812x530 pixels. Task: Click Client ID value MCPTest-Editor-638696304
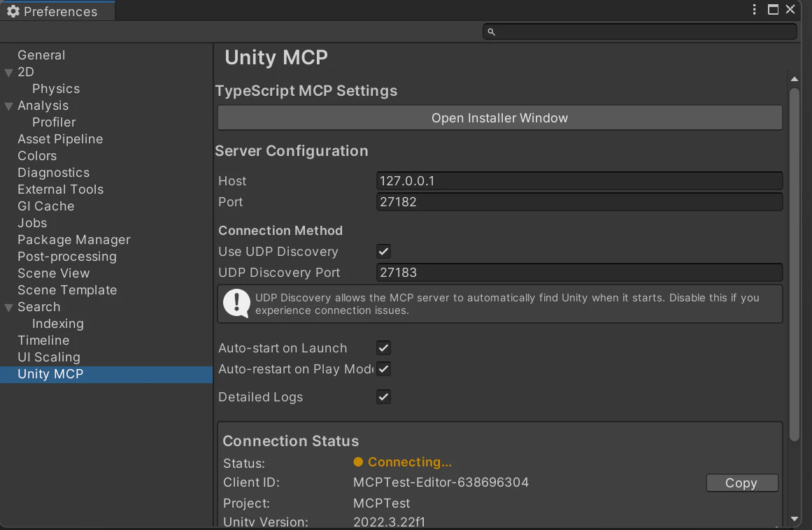click(x=441, y=482)
